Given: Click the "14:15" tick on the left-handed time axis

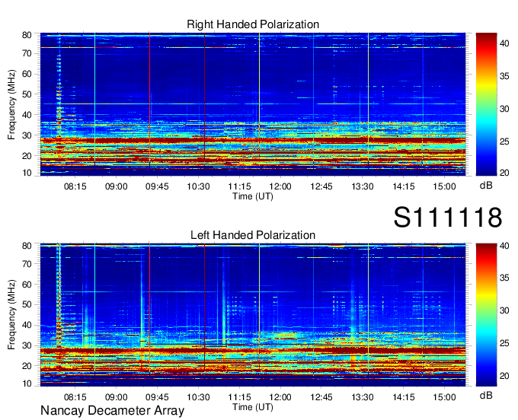Looking at the screenshot, I should click(x=404, y=397).
